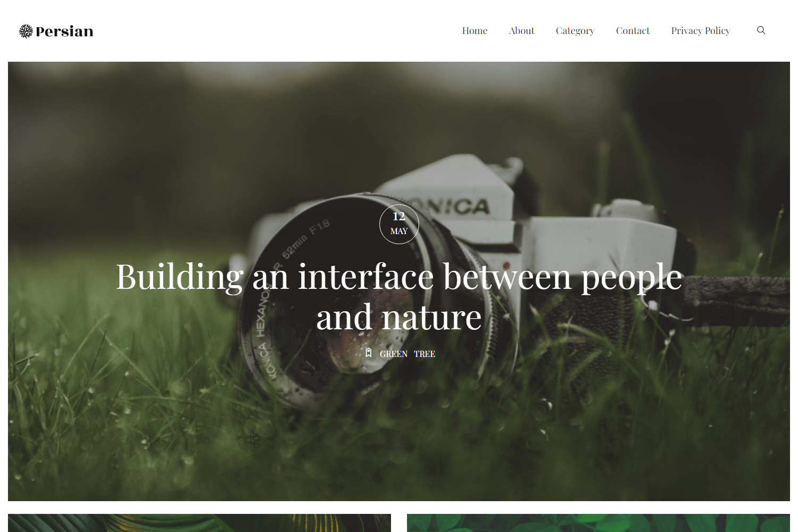Select the GREEN category tag

coord(394,354)
